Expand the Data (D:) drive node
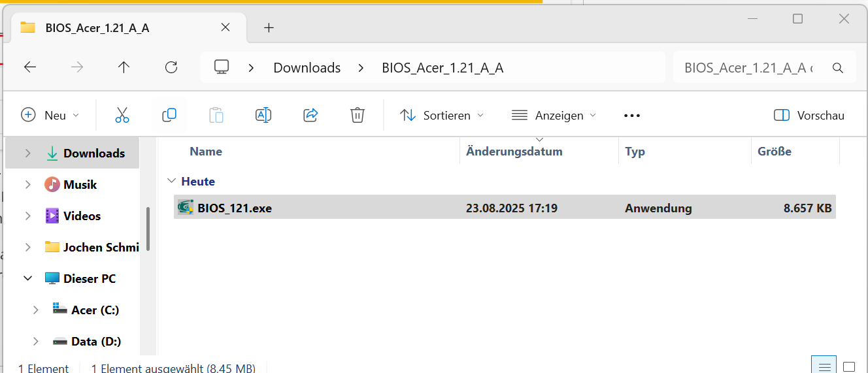This screenshot has width=868, height=373. click(x=35, y=341)
